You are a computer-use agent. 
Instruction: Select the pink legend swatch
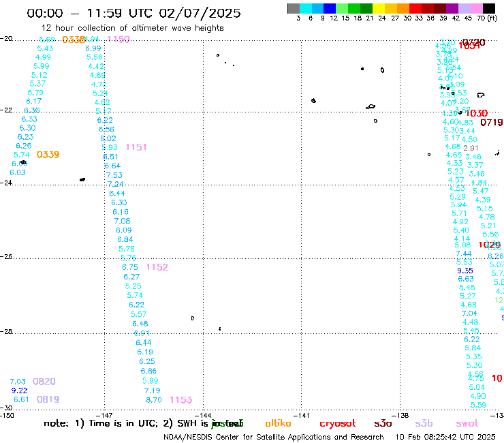pyautogui.click(x=476, y=8)
